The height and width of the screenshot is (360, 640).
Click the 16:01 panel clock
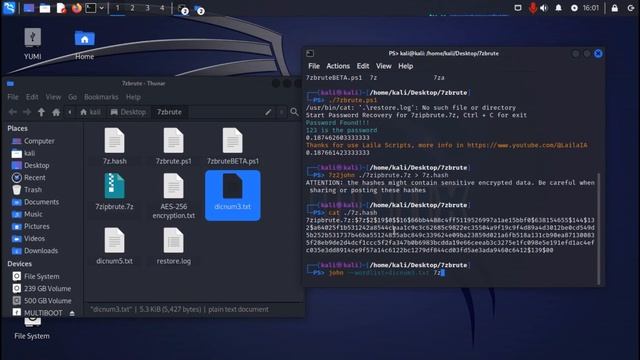(591, 8)
